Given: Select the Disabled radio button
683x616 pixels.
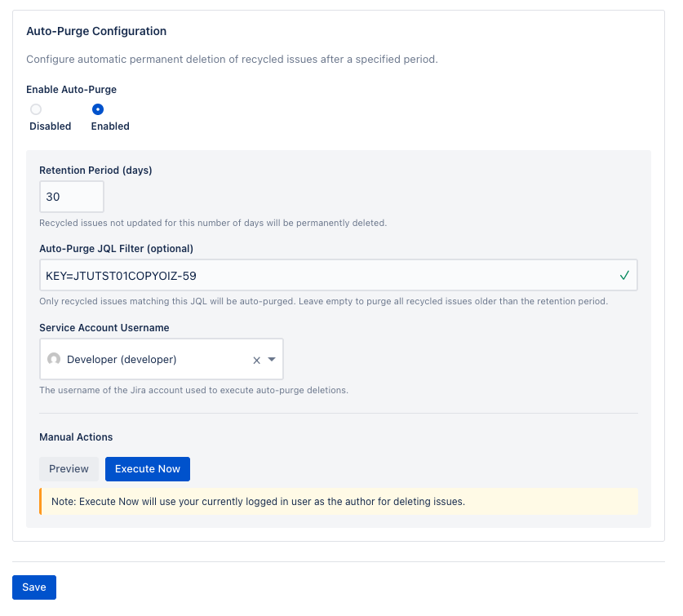Looking at the screenshot, I should pyautogui.click(x=36, y=109).
